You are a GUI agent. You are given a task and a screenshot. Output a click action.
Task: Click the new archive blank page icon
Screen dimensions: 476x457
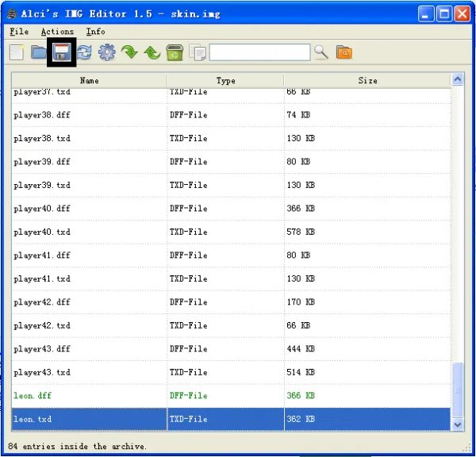point(17,52)
